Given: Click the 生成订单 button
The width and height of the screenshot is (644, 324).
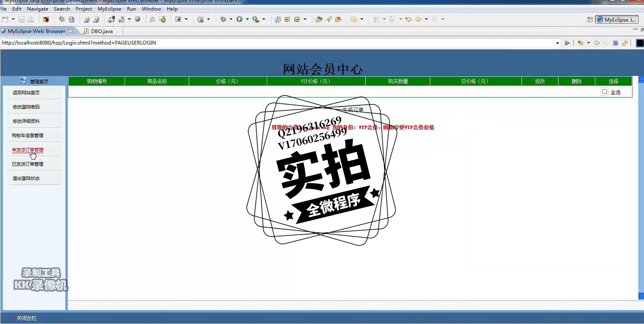Looking at the screenshot, I should pos(353,110).
